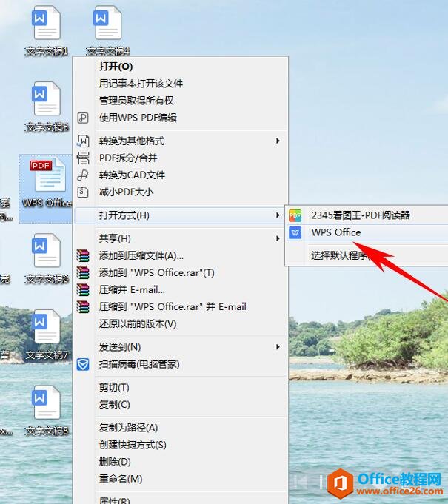Click the 电脑管家 shield scan icon
This screenshot has width=448, height=504.
pyautogui.click(x=83, y=365)
